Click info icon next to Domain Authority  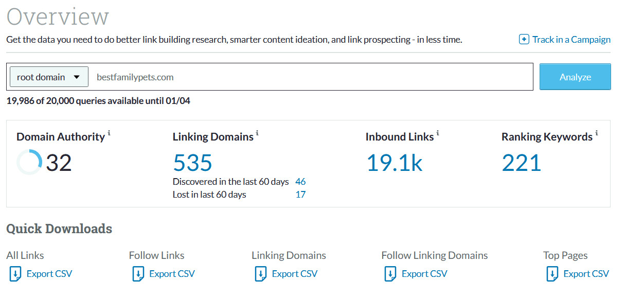point(109,133)
